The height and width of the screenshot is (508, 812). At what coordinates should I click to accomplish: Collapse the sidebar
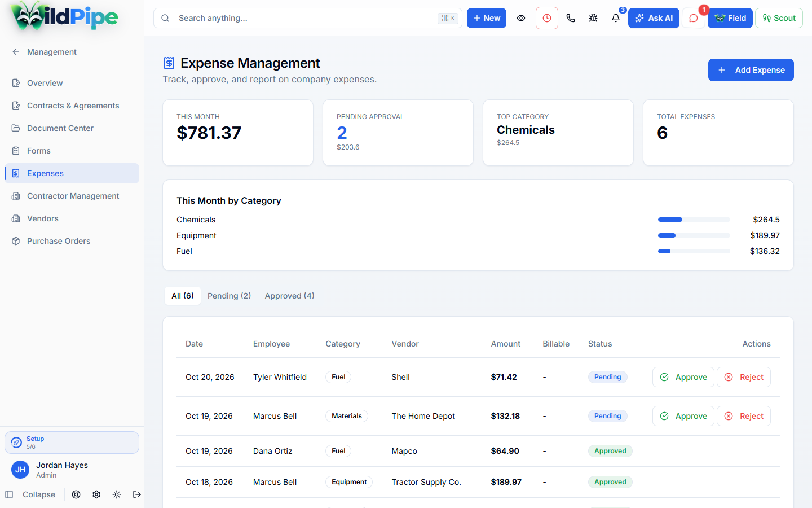click(x=30, y=494)
